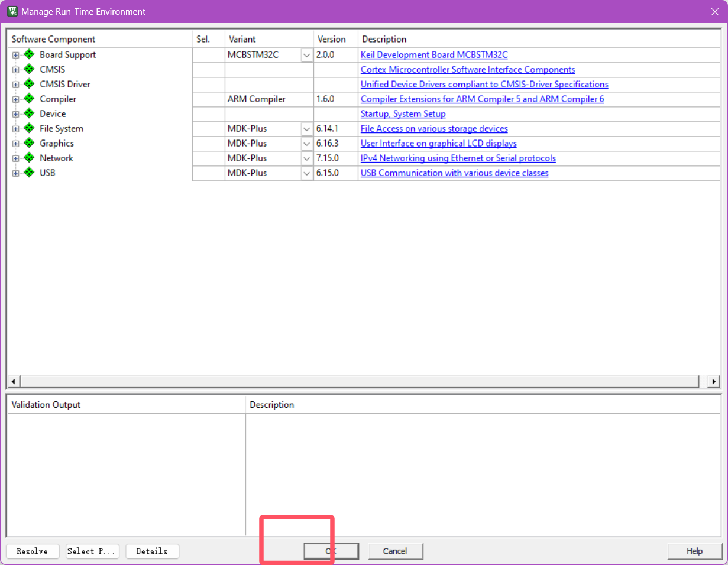Click the CMSIS Driver green diamond icon
This screenshot has height=565, width=728.
pos(29,84)
